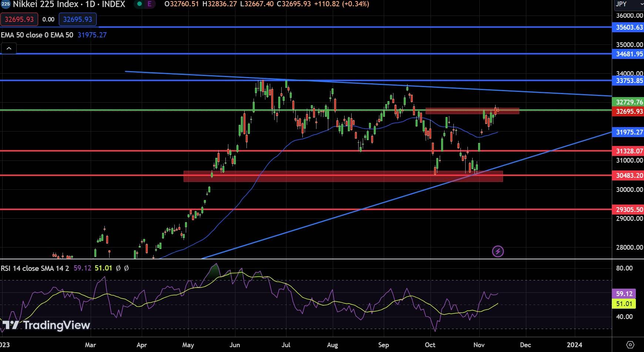Click the purple 'E' icon beside the title
The height and width of the screenshot is (352, 644).
coord(149,4)
